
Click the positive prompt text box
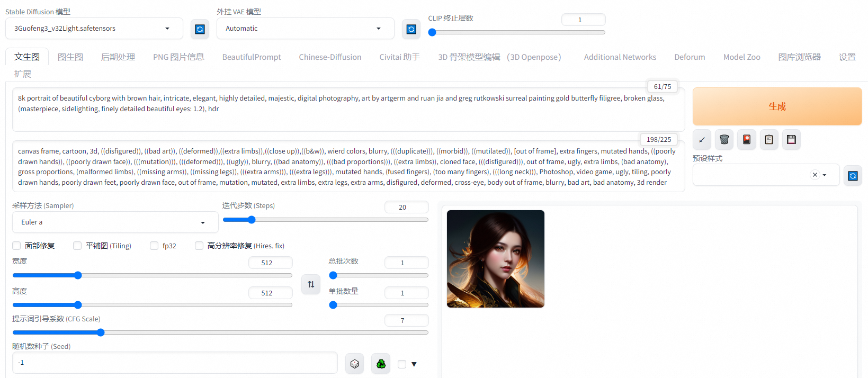click(x=348, y=110)
